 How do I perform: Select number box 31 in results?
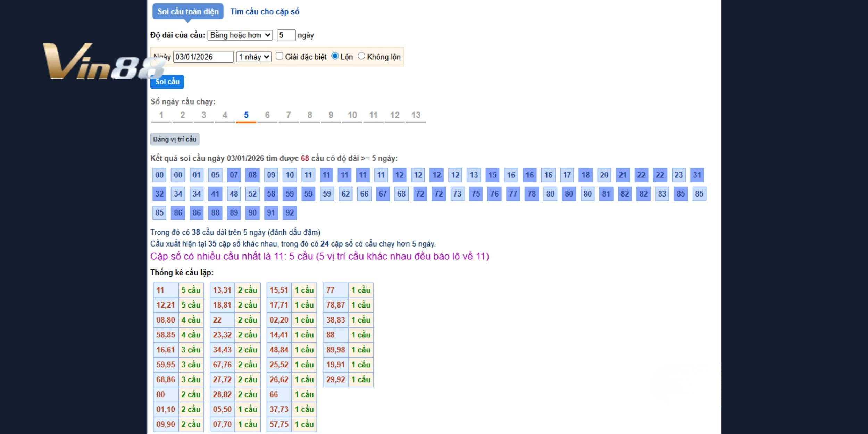click(697, 175)
